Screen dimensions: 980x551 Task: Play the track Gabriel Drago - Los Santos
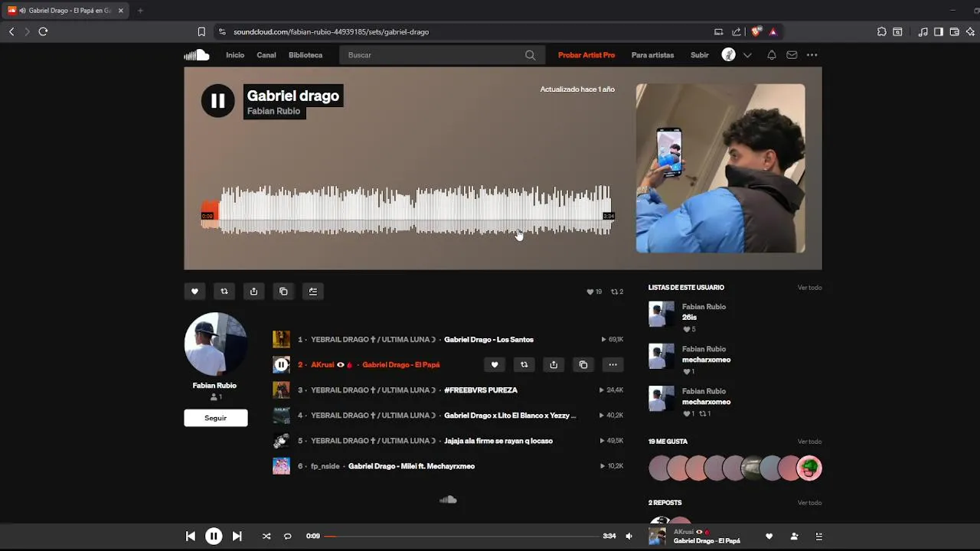pyautogui.click(x=488, y=340)
